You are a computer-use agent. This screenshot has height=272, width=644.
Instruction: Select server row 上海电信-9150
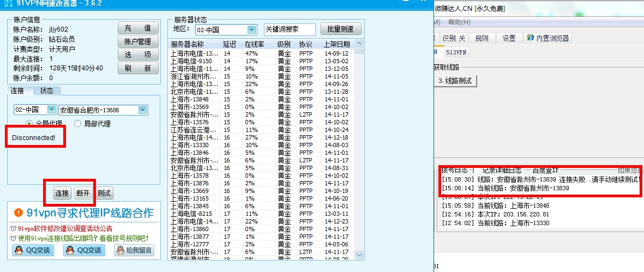[x=261, y=61]
